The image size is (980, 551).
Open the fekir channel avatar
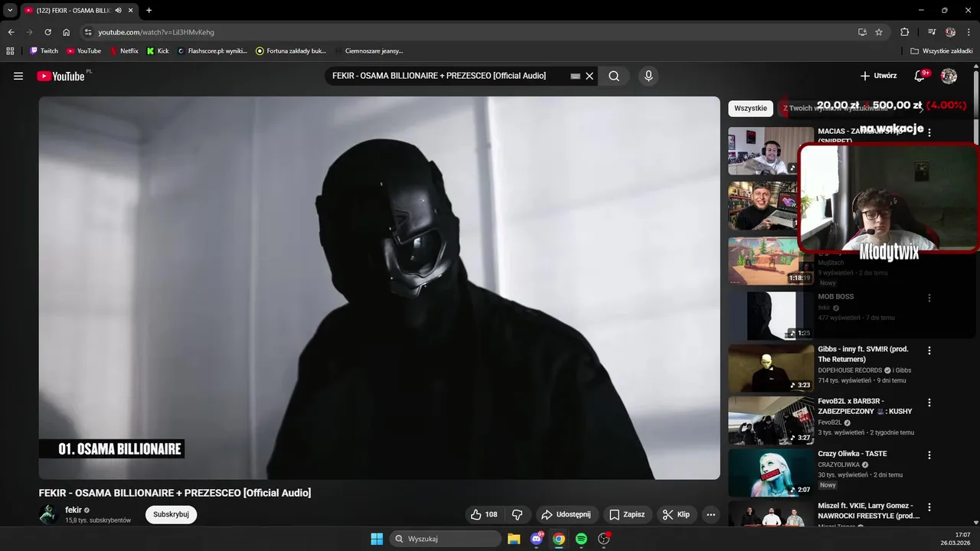pyautogui.click(x=49, y=514)
